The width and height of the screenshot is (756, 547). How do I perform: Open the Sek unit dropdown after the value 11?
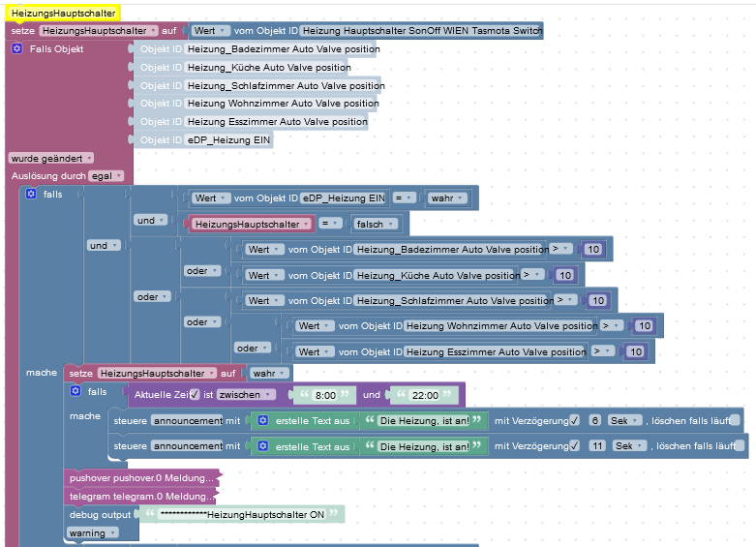pyautogui.click(x=629, y=446)
